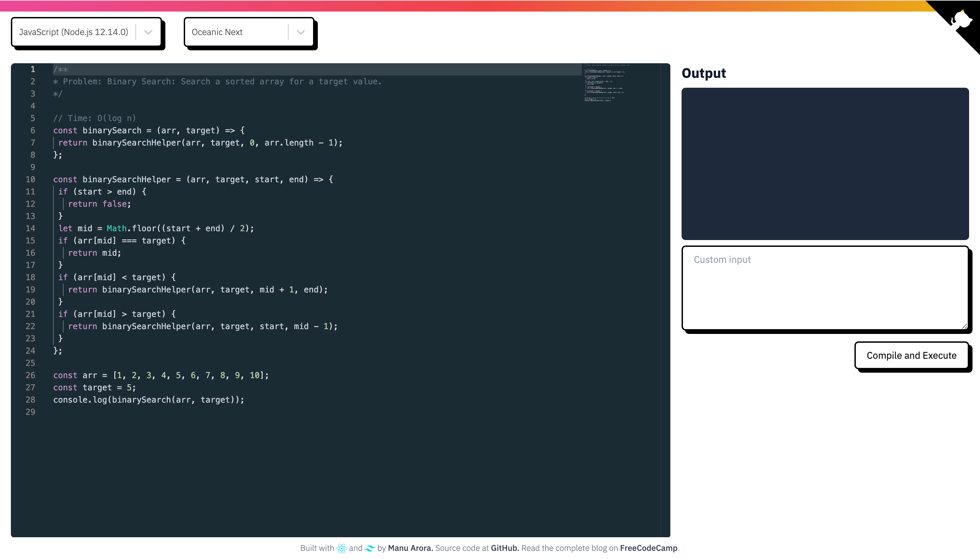Screen dimensions: 980x559
Task: Click the React logo in footer
Action: 341,548
